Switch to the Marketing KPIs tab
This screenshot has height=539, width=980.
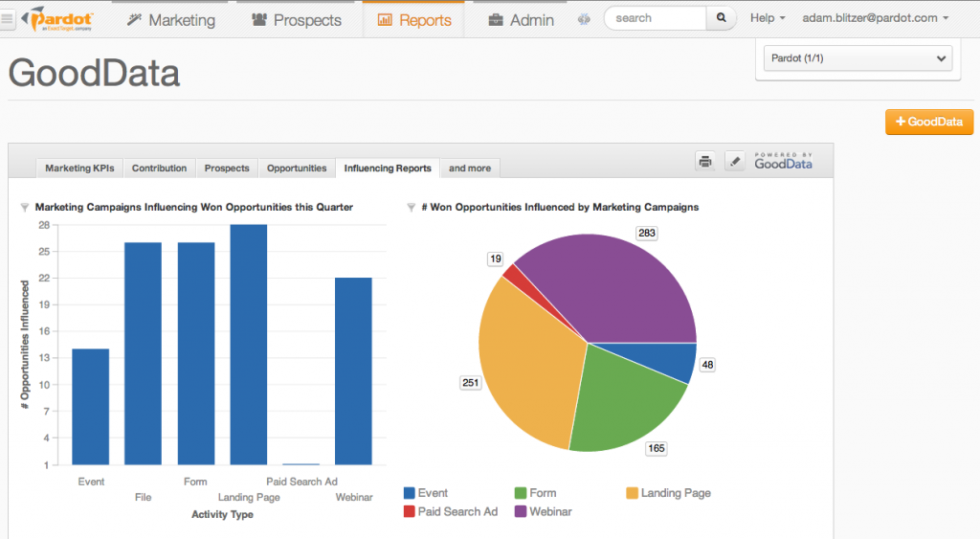click(79, 168)
